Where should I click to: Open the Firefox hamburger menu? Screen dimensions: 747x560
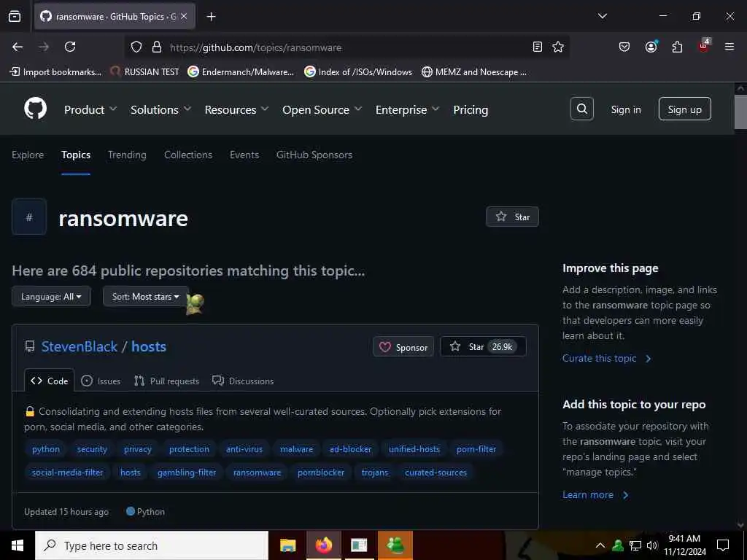729,47
